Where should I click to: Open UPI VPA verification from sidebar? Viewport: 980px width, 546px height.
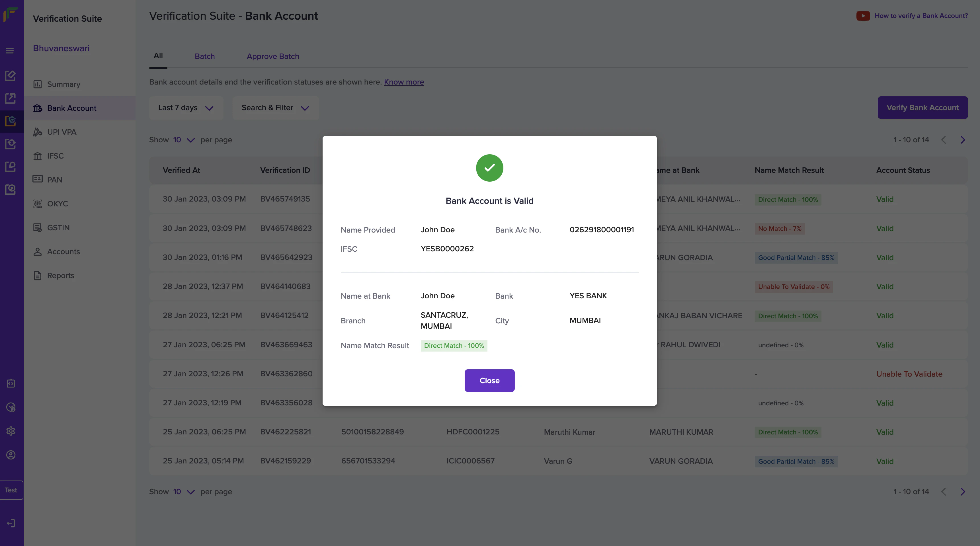[x=61, y=132]
